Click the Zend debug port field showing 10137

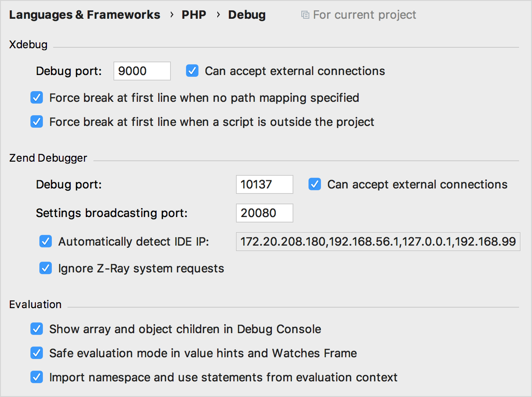[265, 184]
